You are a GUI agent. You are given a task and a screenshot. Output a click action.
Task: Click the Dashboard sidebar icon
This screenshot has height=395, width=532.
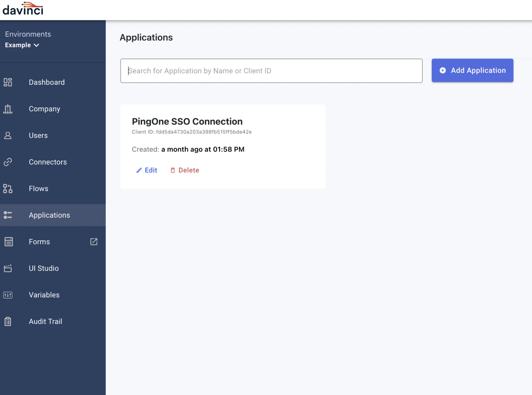point(8,82)
